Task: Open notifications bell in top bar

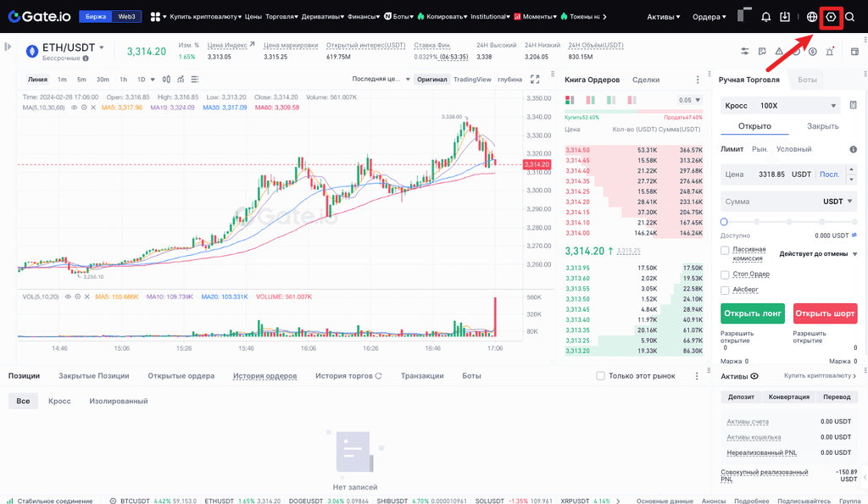Action: coord(766,17)
